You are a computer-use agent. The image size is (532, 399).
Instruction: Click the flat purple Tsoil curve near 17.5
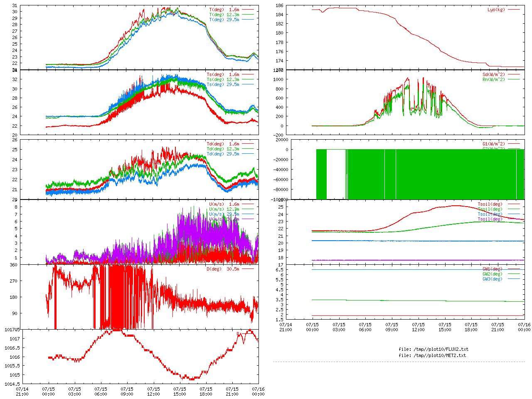tap(416, 260)
